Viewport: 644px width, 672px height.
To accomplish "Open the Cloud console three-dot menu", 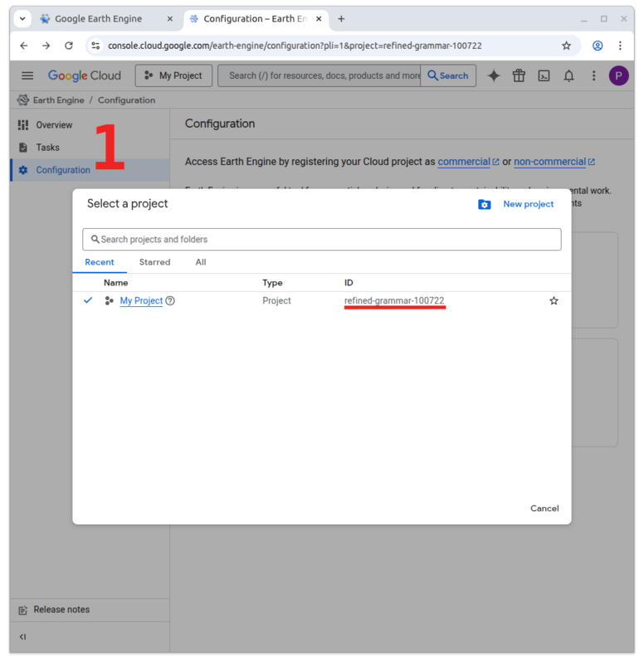I will click(x=593, y=75).
